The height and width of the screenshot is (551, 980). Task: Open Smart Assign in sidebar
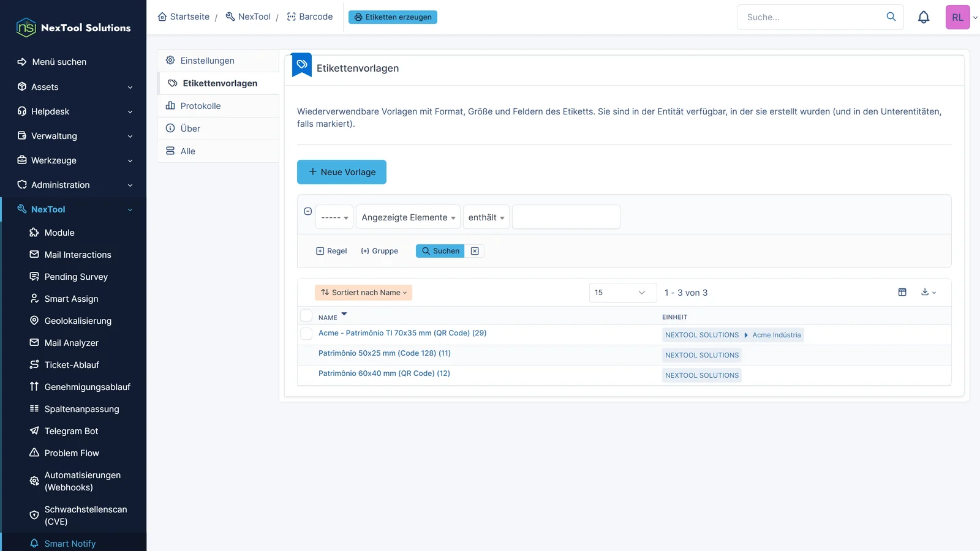(71, 299)
